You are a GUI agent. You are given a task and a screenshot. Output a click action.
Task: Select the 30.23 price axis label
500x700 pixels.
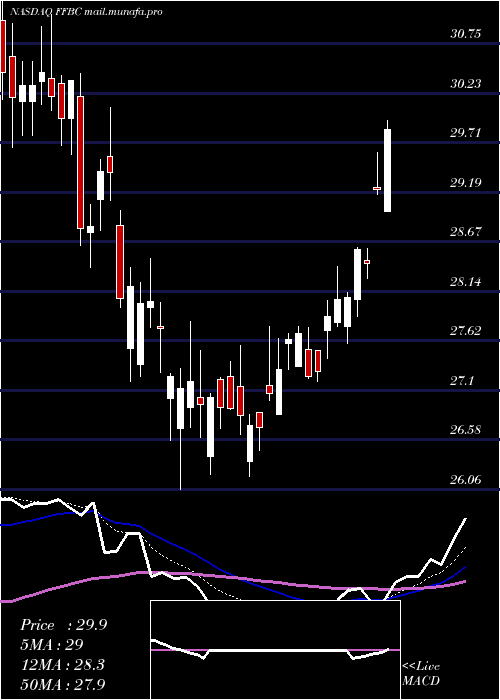(466, 83)
